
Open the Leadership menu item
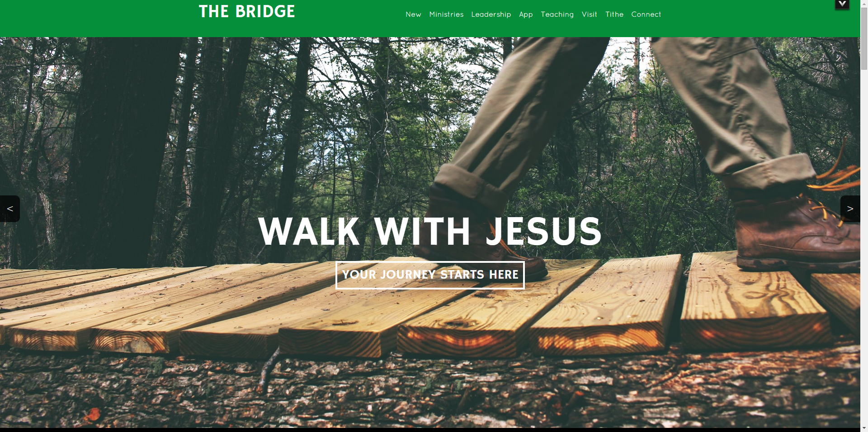(x=491, y=14)
